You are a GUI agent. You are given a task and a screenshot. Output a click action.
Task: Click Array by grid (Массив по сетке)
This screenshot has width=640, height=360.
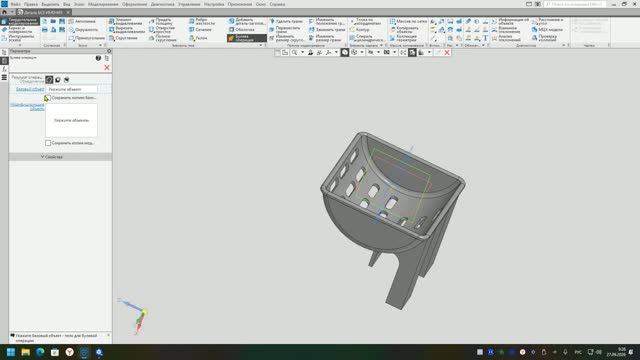[x=408, y=21]
